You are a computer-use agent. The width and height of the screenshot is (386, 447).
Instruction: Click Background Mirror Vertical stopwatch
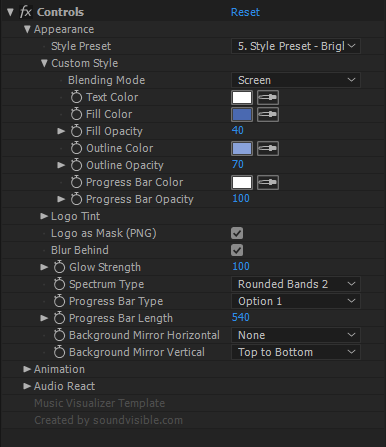coord(59,352)
